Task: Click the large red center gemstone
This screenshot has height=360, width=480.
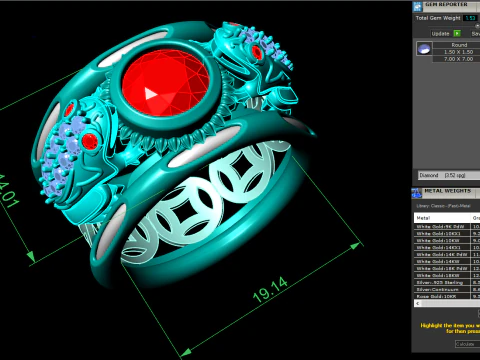Action: pos(166,83)
